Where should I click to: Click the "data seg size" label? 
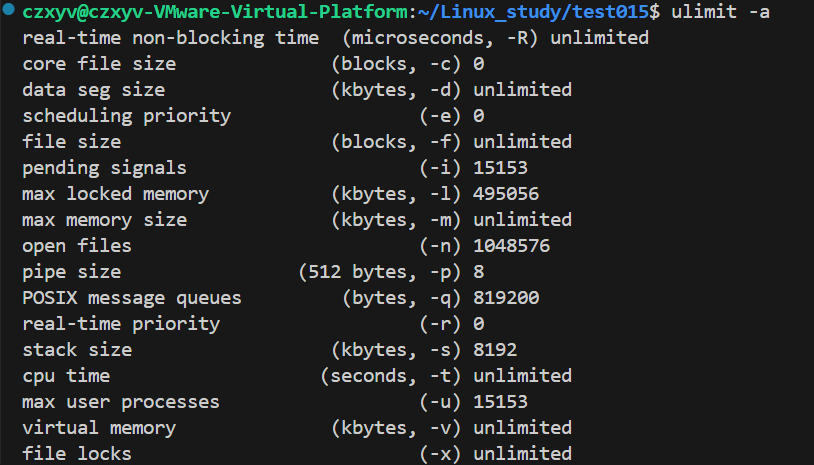(x=93, y=90)
